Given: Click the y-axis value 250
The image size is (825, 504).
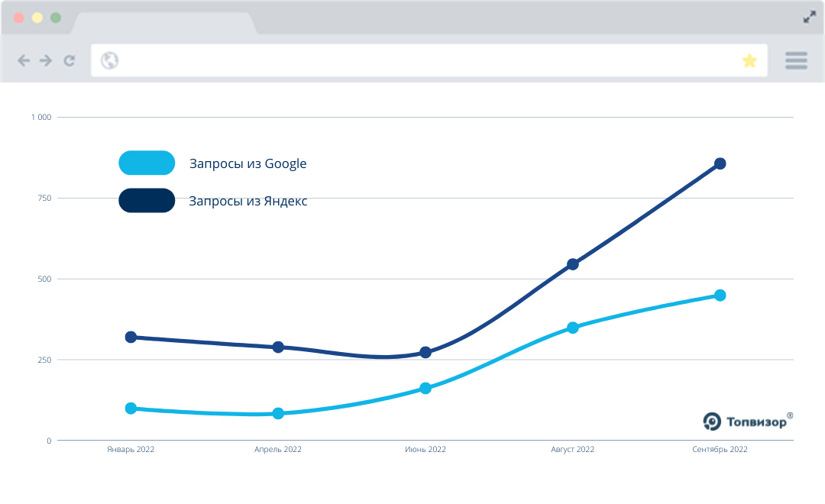Looking at the screenshot, I should pos(45,360).
